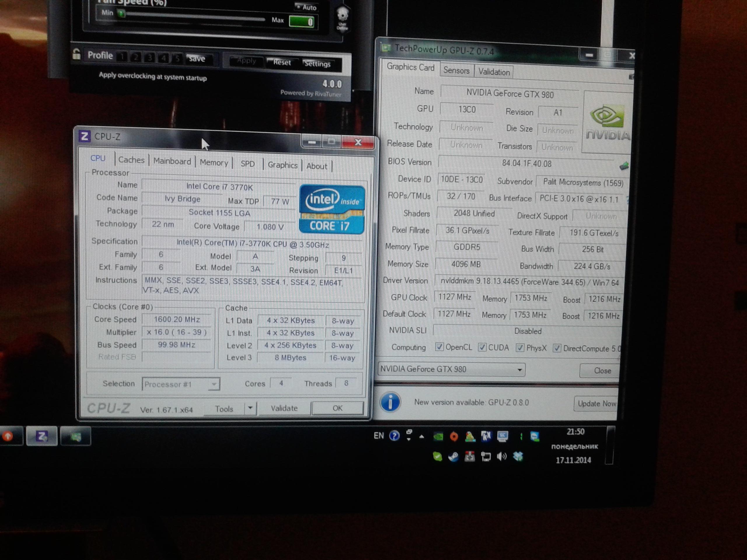This screenshot has height=560, width=747.
Task: Toggle the DirectCompute 5.0 checkbox
Action: 557,348
